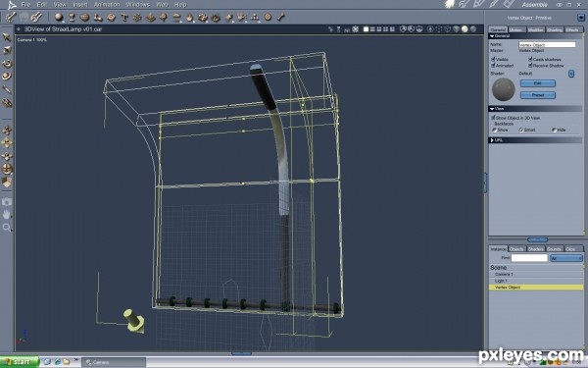The width and height of the screenshot is (588, 368).
Task: Open the Shader dropdown button
Action: point(571,74)
